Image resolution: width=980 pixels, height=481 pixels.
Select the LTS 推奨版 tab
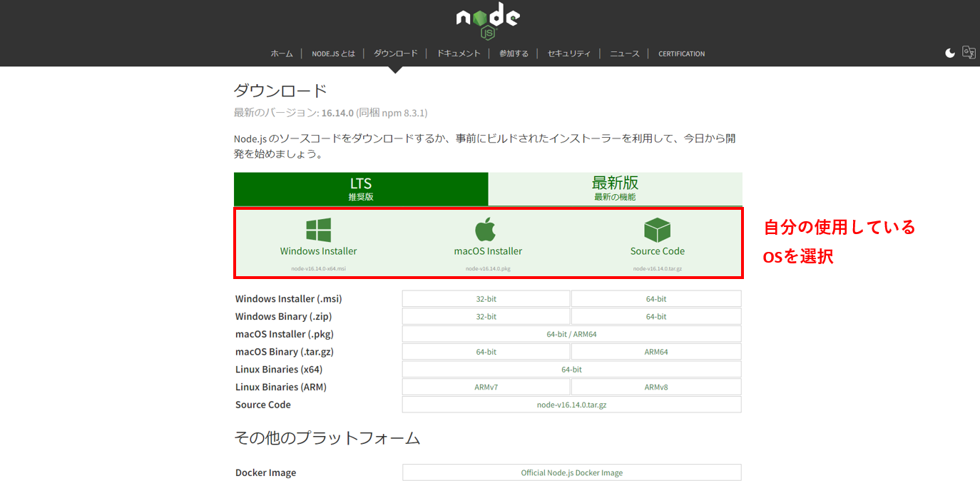click(x=361, y=189)
